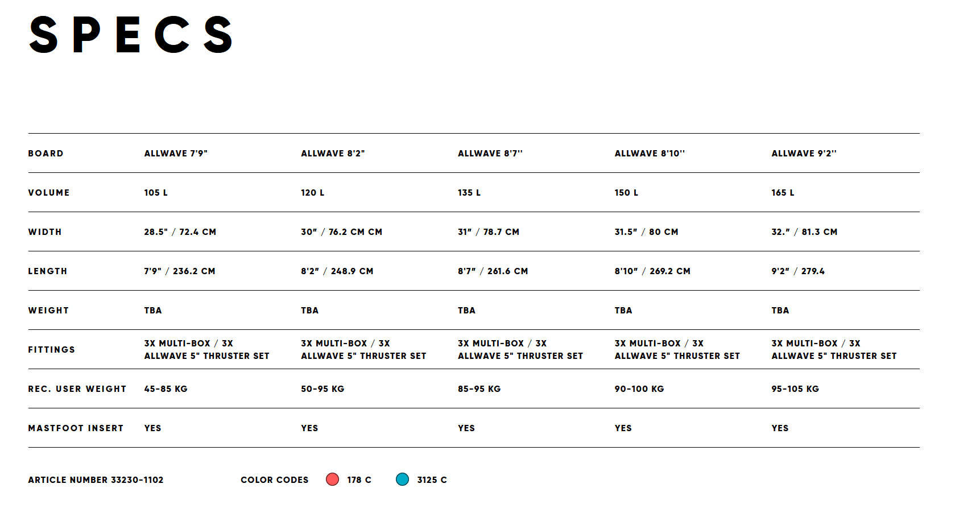Click the 8'7" / 261.6 CM length cell
980x525 pixels.
coord(493,271)
